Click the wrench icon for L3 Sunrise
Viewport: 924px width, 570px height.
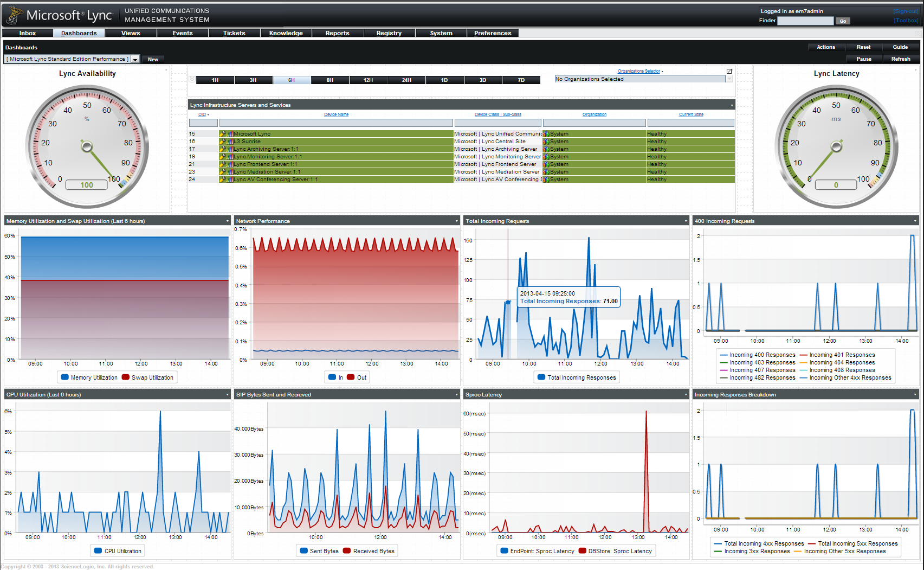[223, 141]
